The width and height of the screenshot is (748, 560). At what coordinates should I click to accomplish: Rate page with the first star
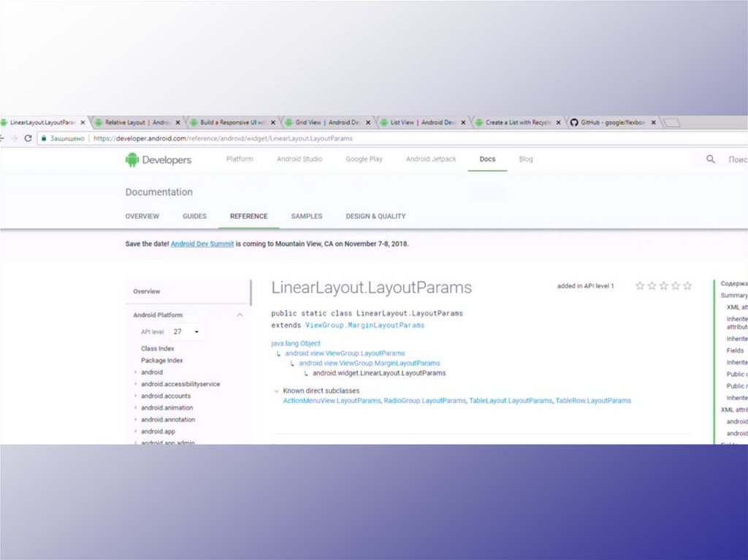[640, 285]
